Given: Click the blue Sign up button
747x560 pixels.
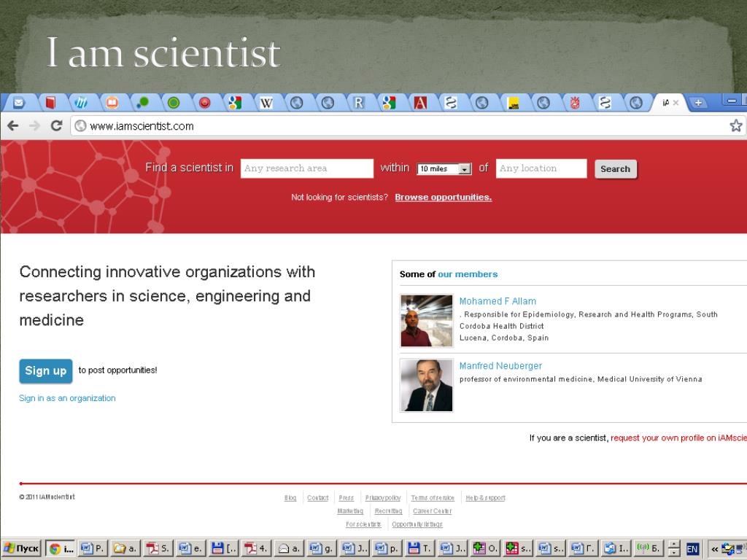Looking at the screenshot, I should [x=46, y=371].
